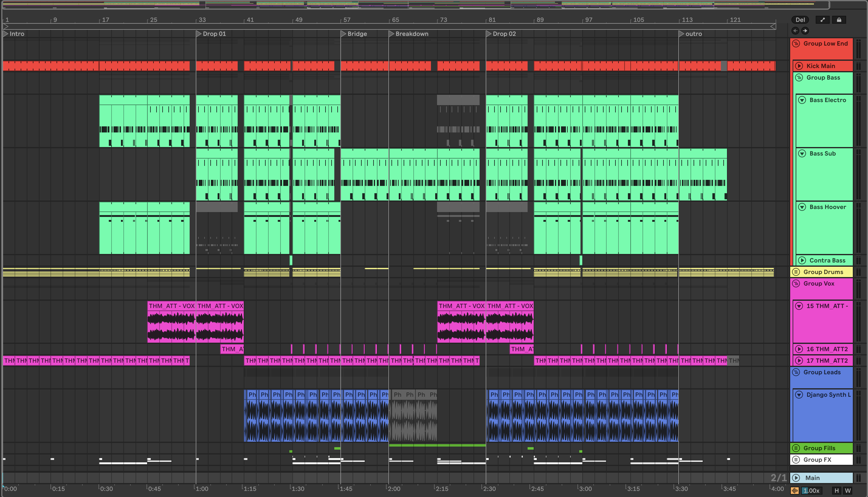The image size is (868, 497).
Task: Toggle the W width optimize button
Action: (x=848, y=491)
